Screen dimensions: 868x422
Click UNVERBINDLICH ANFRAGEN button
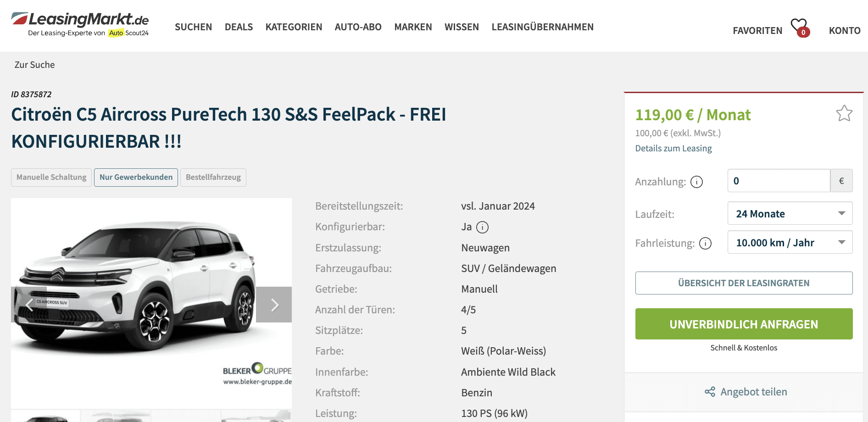[744, 324]
